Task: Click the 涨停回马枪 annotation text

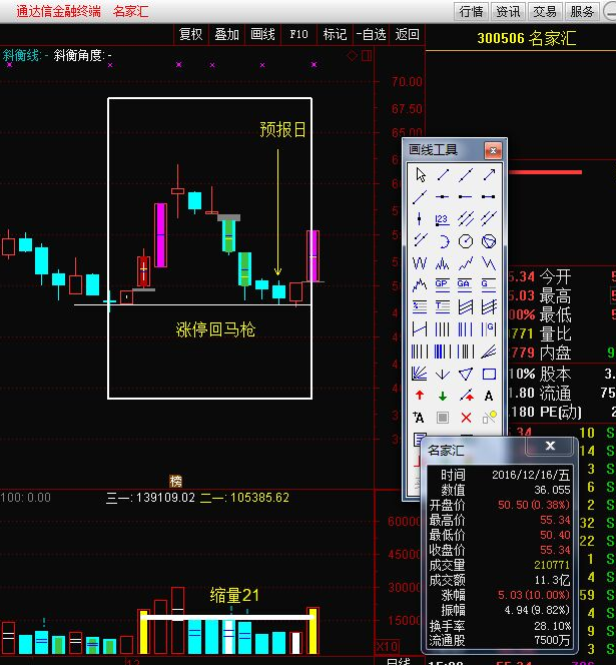Action: (216, 330)
